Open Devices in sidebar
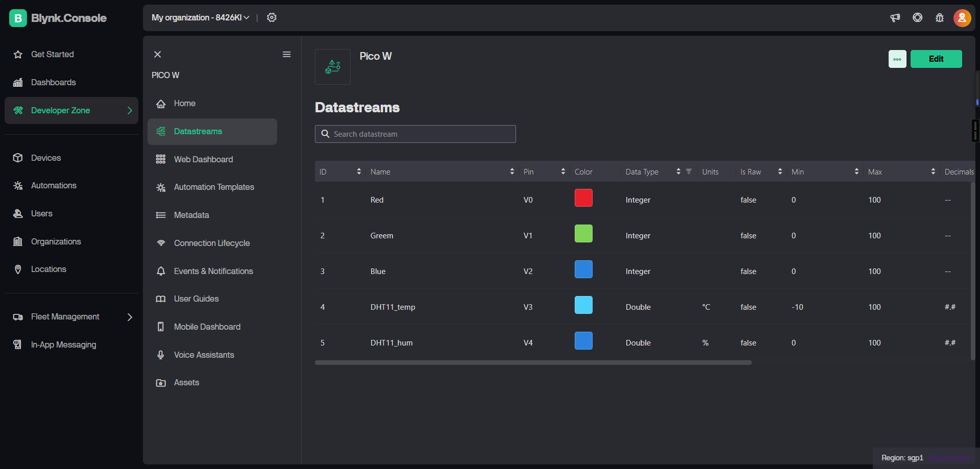Screen dimensions: 980x469 coord(71,158)
